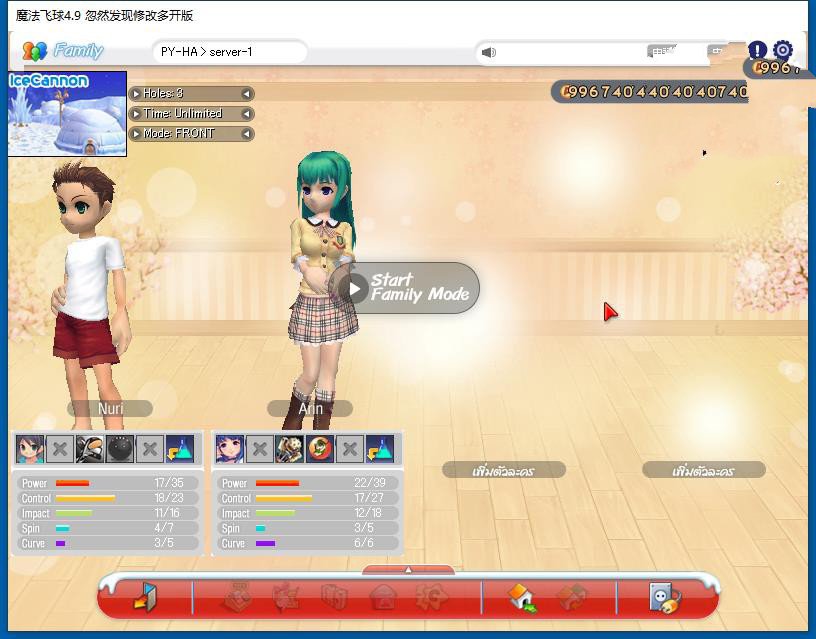This screenshot has width=816, height=639.
Task: Add character in the fourth slot
Action: tap(704, 470)
